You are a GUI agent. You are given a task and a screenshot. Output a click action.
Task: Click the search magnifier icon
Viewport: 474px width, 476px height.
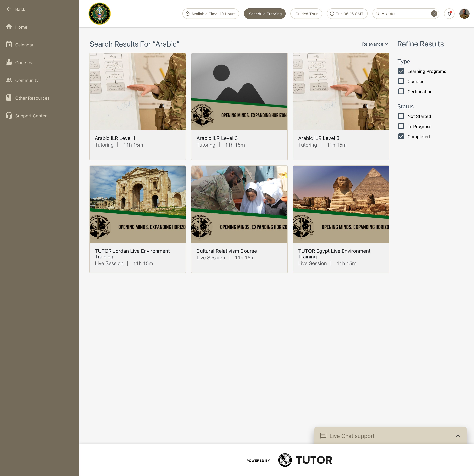(377, 14)
